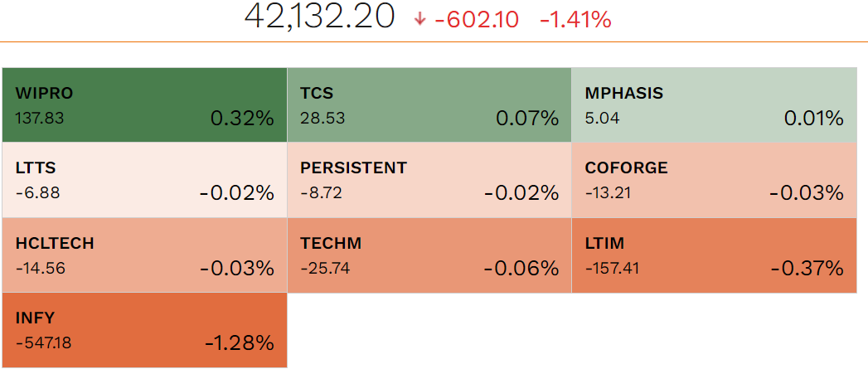Open the WIPRO heatmap tile
Image resolution: width=868 pixels, height=369 pixels.
coord(144,104)
